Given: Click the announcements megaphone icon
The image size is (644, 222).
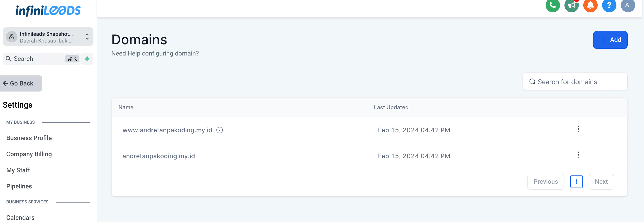Looking at the screenshot, I should 571,6.
